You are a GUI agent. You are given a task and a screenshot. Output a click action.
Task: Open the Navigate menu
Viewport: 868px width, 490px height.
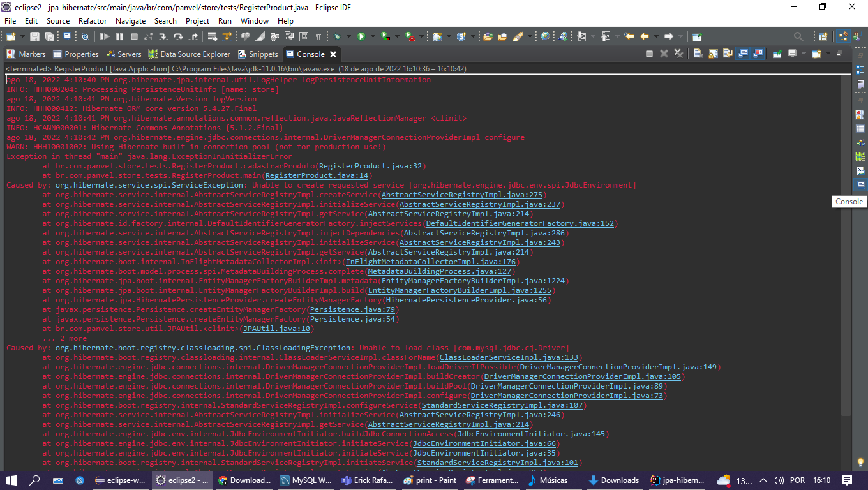tap(130, 21)
